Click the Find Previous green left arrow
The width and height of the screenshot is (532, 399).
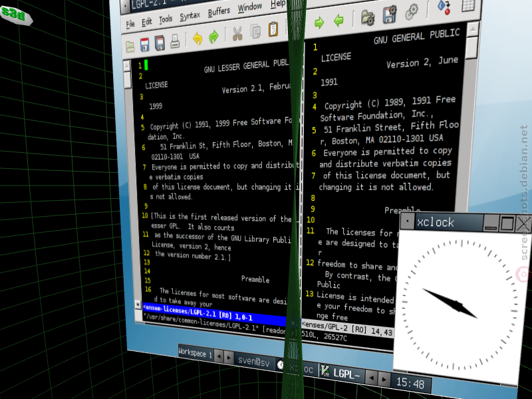click(x=338, y=21)
